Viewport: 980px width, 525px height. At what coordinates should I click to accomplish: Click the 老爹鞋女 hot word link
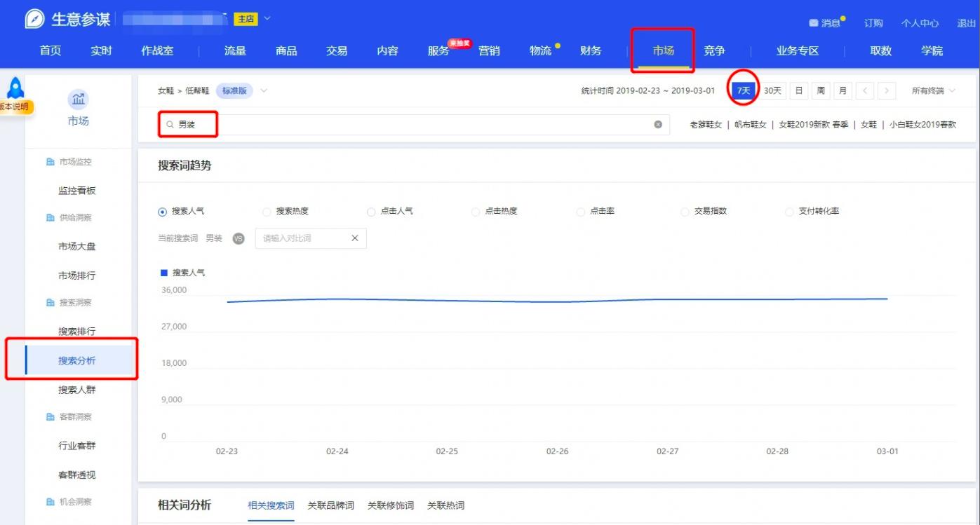point(705,125)
